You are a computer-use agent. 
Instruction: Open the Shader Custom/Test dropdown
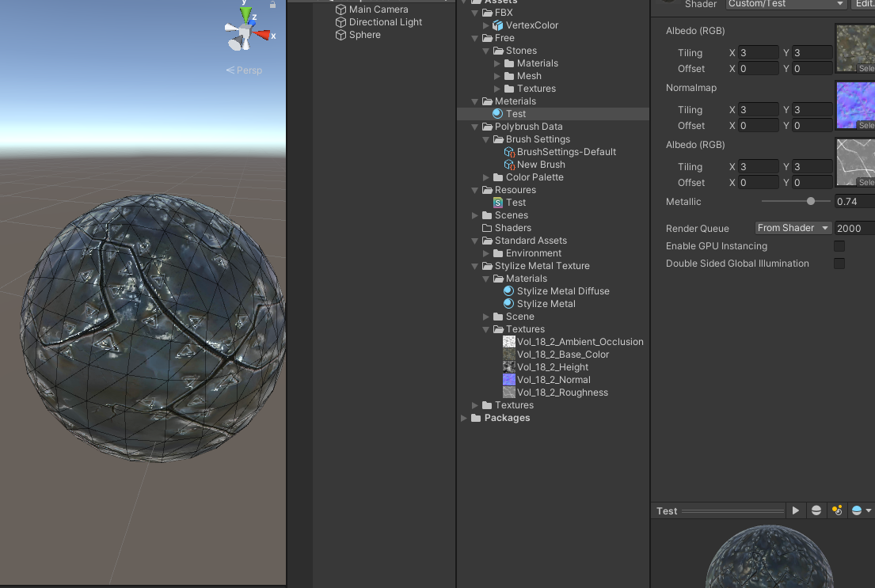[x=786, y=4]
